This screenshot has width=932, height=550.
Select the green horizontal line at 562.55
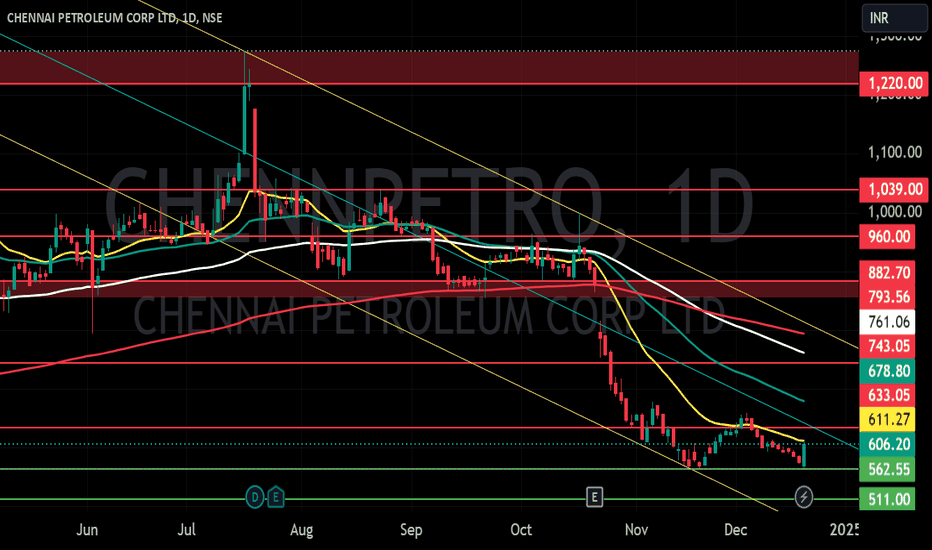coord(429,469)
